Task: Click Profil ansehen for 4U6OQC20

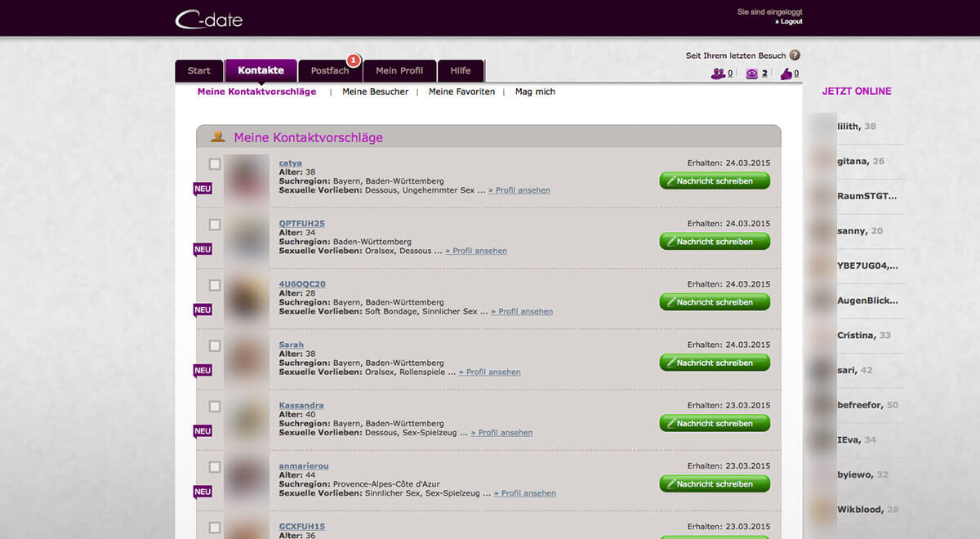Action: pos(522,311)
